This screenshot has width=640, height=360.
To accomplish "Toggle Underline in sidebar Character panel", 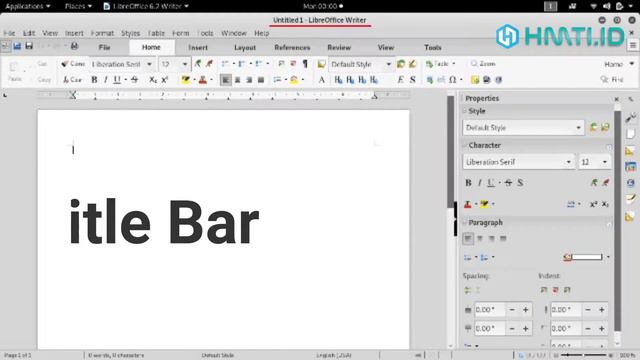I will 491,183.
